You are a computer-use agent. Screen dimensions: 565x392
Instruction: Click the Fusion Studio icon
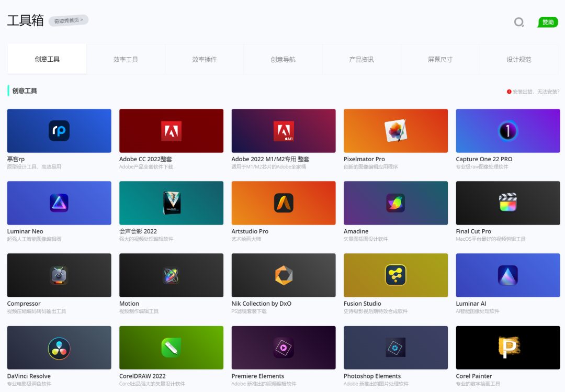tap(395, 275)
